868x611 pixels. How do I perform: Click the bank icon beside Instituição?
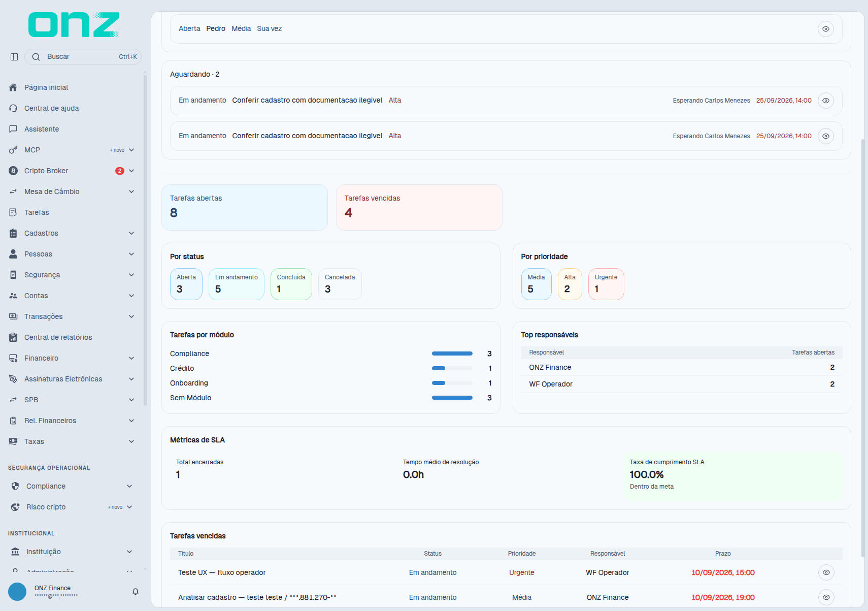coord(15,552)
